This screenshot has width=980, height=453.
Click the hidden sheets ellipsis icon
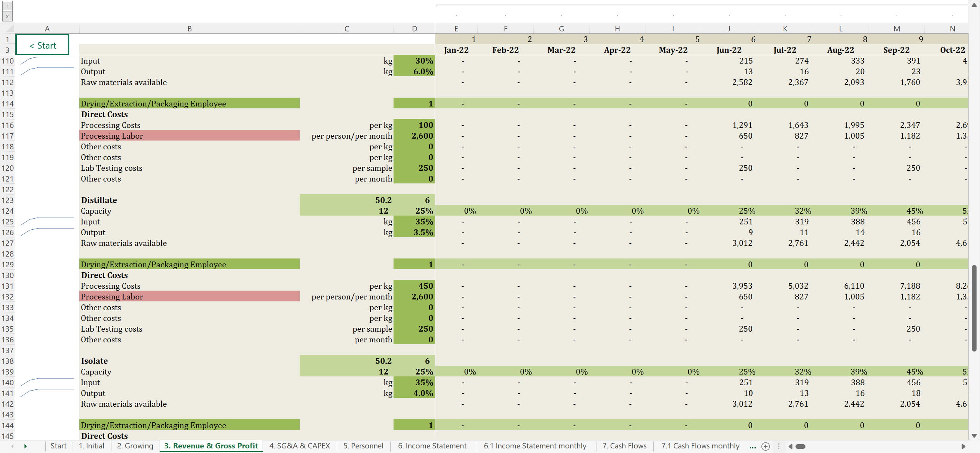752,446
